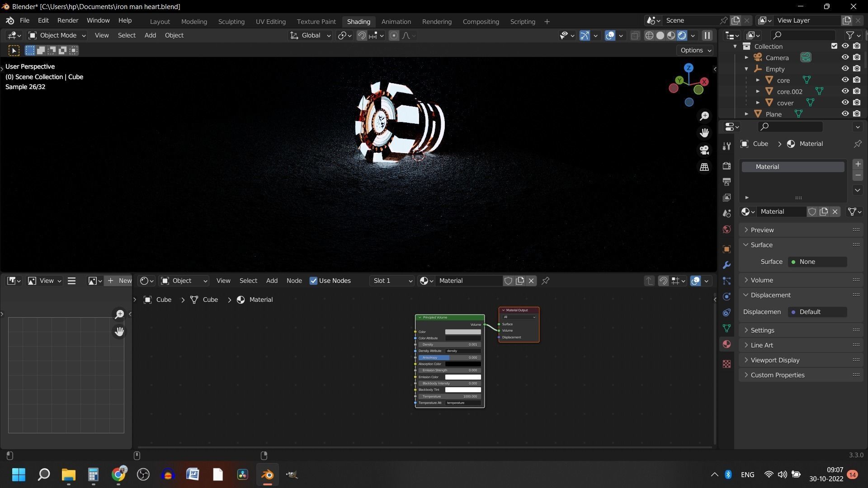Add a new workspace tab
Viewport: 868px width, 488px height.
coord(547,22)
